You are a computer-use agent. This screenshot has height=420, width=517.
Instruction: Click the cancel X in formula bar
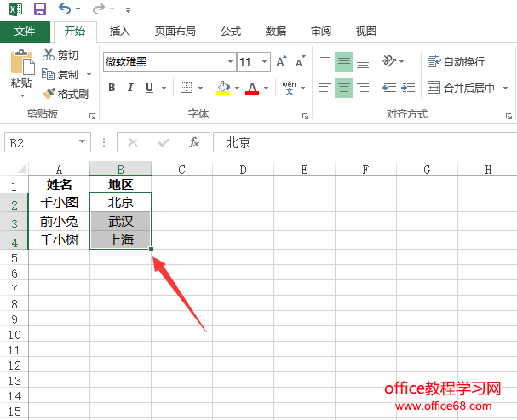133,142
